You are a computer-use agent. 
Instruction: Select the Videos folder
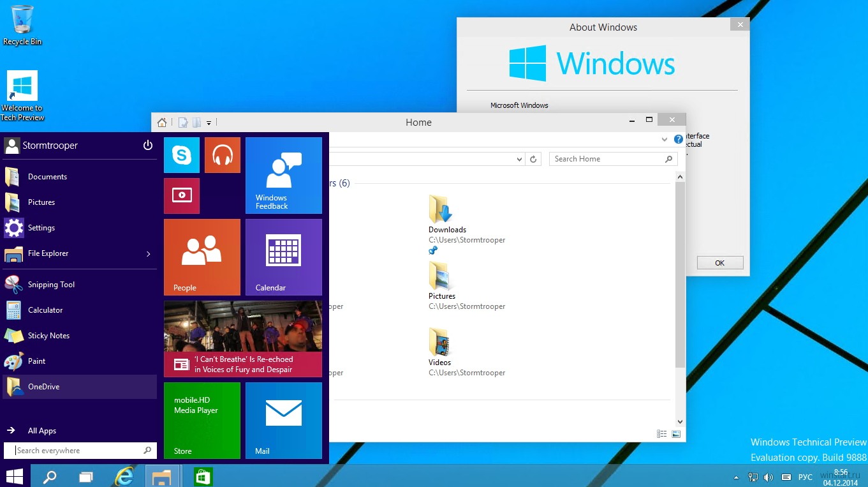(x=467, y=352)
